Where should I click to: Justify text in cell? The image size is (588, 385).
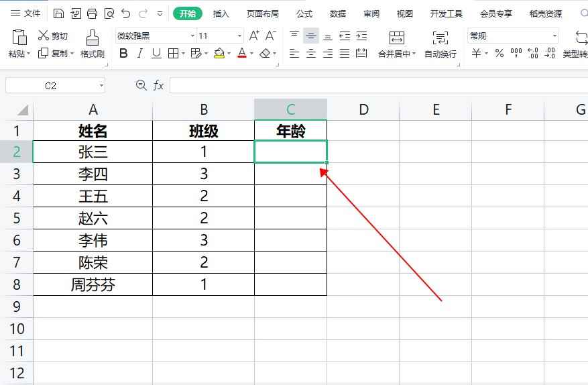344,53
